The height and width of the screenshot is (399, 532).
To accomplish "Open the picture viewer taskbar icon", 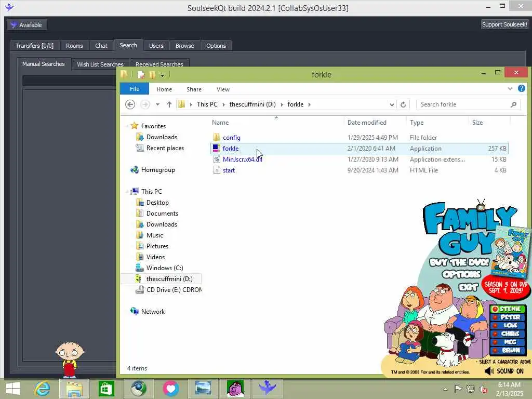I will point(203,389).
